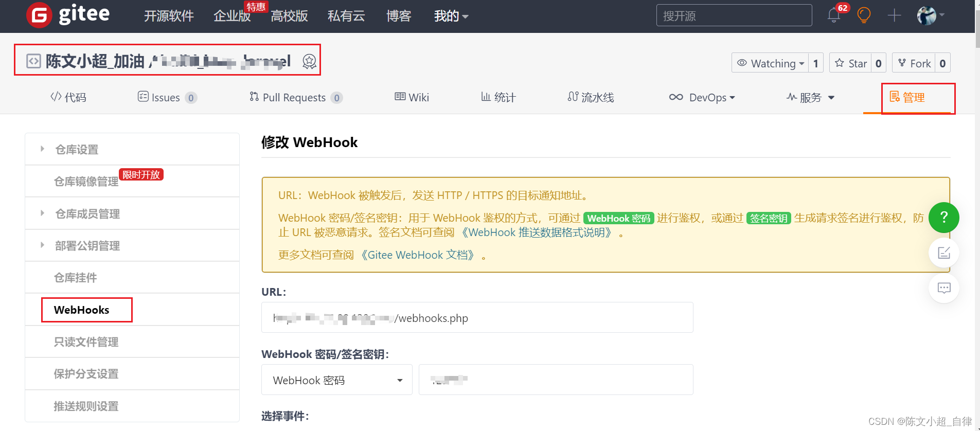Open 私有云 in top navigation
The image size is (980, 431).
tap(346, 16)
